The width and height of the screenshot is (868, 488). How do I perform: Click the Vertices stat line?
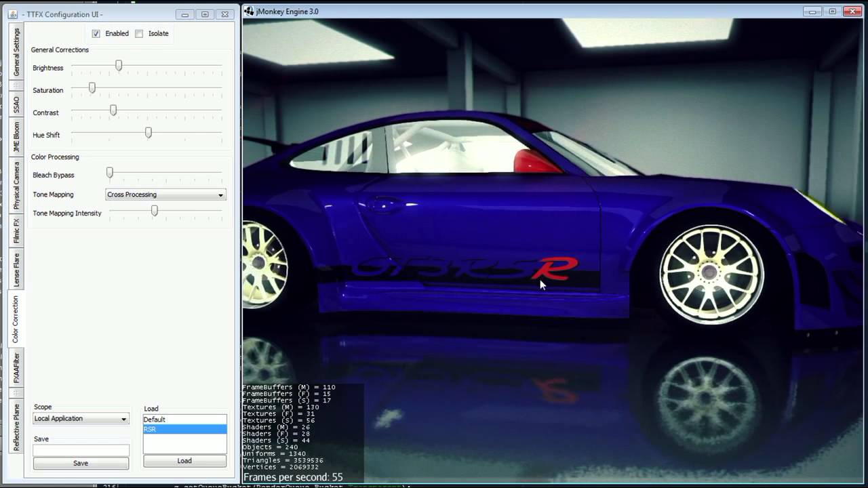(x=281, y=467)
